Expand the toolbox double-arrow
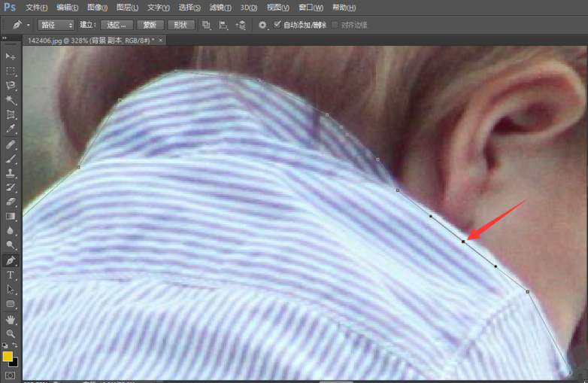This screenshot has width=588, height=383. coord(5,38)
